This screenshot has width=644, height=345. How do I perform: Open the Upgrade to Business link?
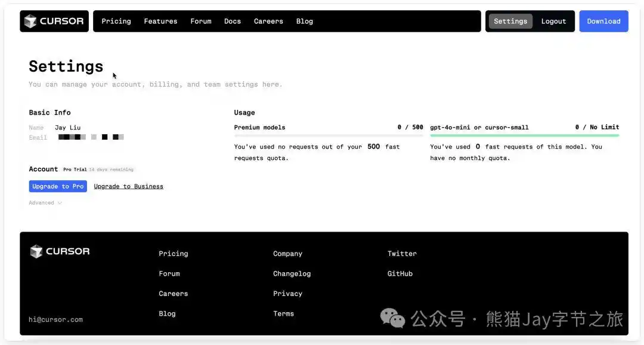pos(128,186)
